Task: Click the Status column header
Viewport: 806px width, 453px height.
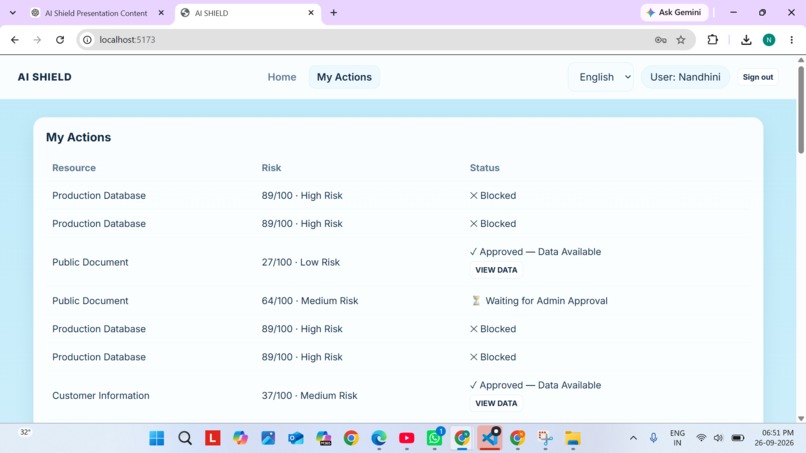Action: pyautogui.click(x=485, y=168)
